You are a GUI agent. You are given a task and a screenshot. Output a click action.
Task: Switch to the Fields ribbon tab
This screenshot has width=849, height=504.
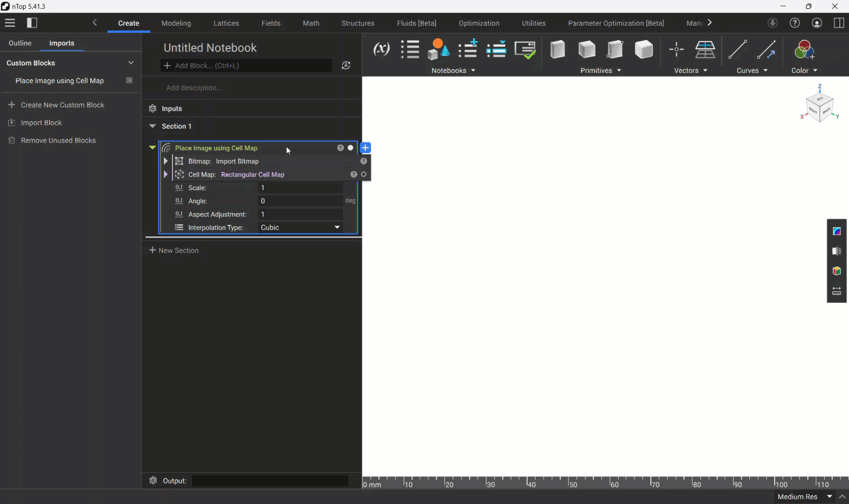pyautogui.click(x=271, y=23)
